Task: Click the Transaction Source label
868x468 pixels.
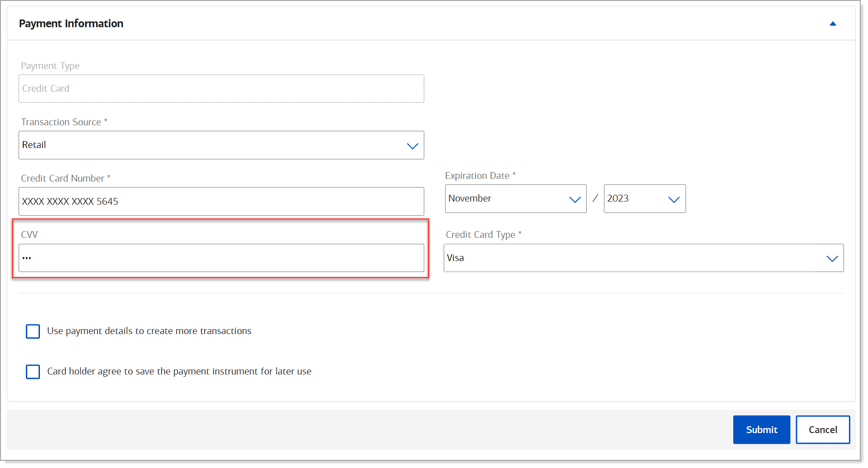Action: click(64, 122)
